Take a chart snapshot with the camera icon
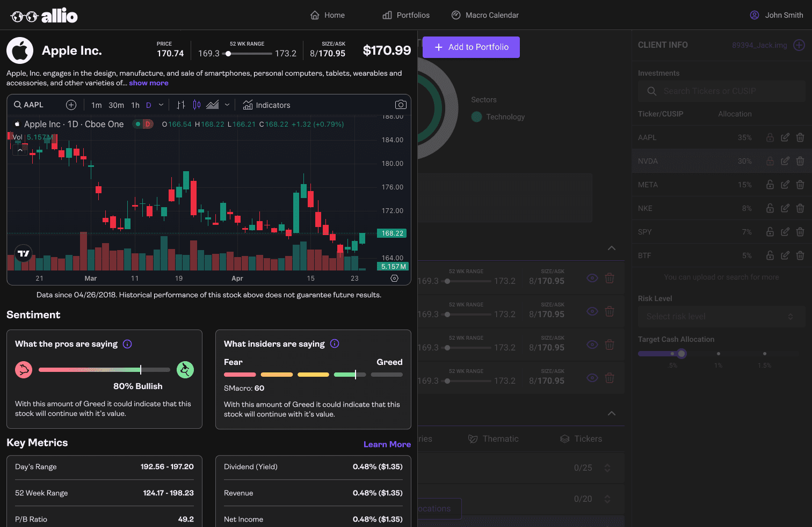 [401, 105]
